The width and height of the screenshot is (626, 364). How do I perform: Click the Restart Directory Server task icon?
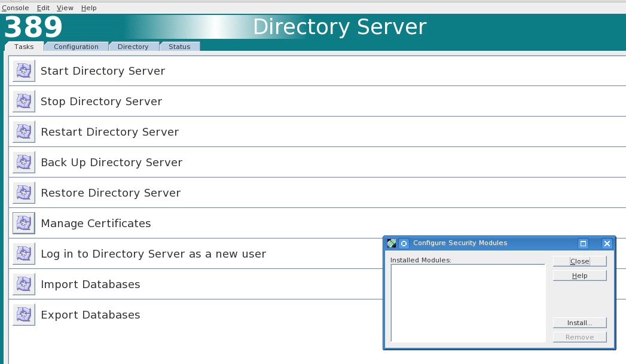(x=24, y=131)
